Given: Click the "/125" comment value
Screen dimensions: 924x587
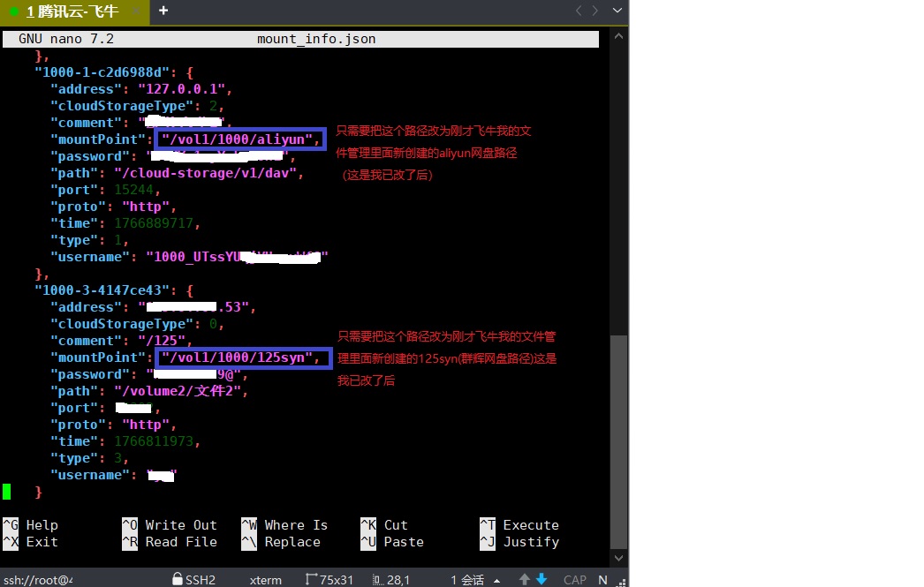Looking at the screenshot, I should 162,341.
